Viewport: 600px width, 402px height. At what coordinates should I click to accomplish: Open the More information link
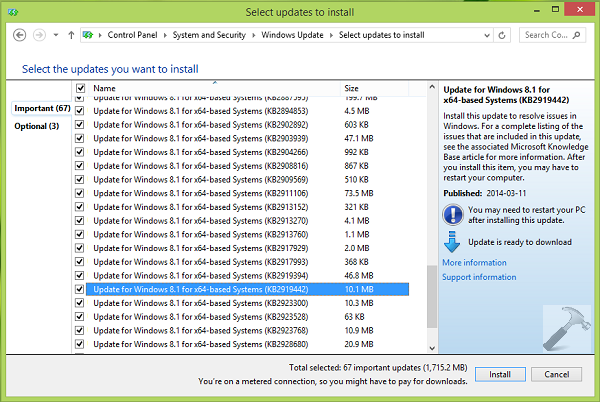point(474,263)
